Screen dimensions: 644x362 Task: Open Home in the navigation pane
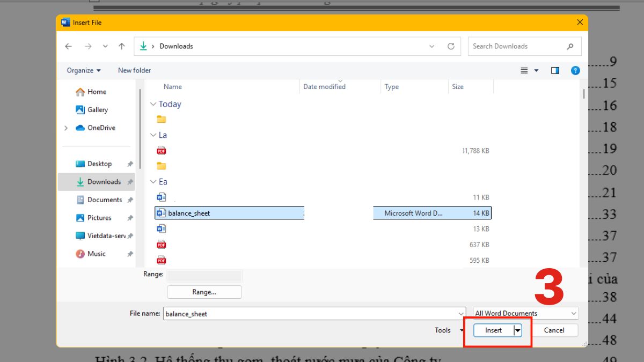click(x=91, y=92)
